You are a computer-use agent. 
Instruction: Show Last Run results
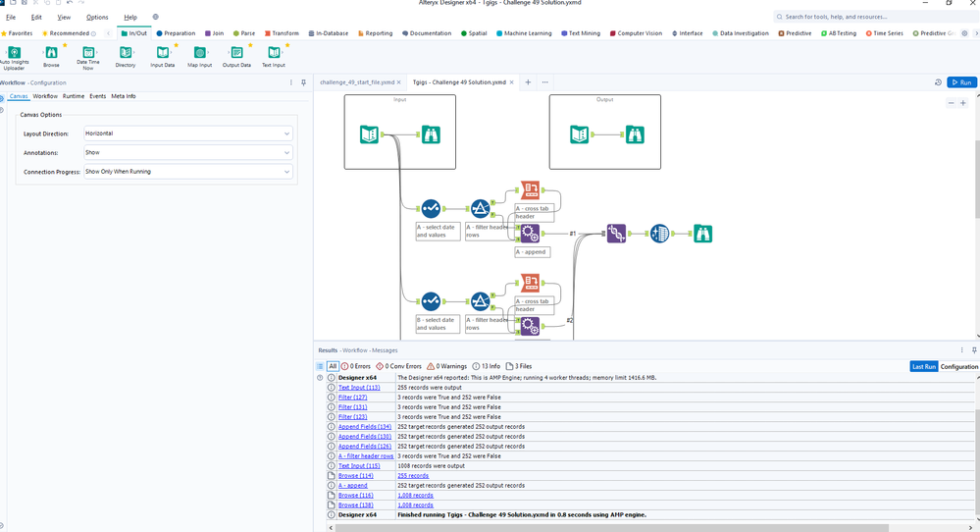(x=923, y=366)
